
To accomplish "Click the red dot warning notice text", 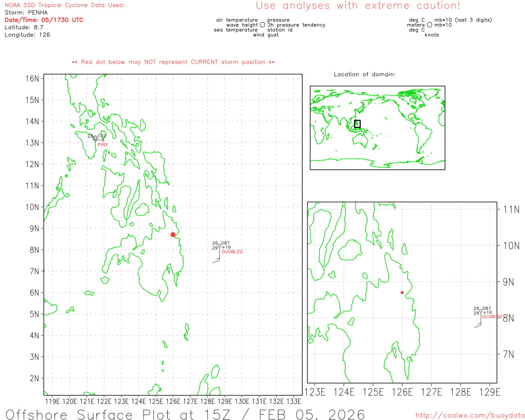I will [x=173, y=62].
